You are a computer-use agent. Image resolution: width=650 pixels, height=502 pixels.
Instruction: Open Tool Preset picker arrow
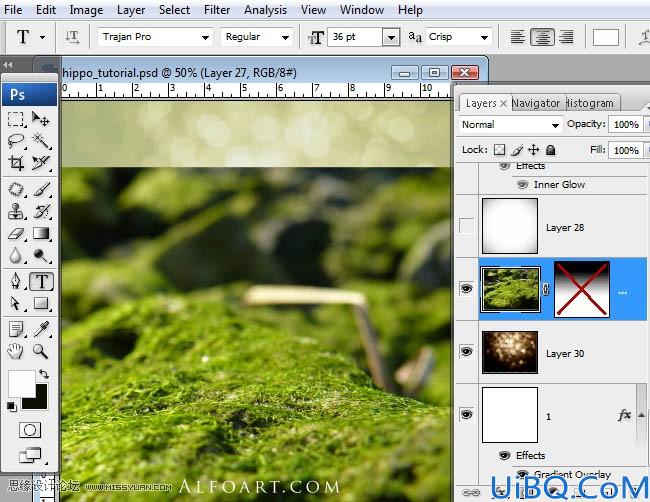pyautogui.click(x=42, y=37)
